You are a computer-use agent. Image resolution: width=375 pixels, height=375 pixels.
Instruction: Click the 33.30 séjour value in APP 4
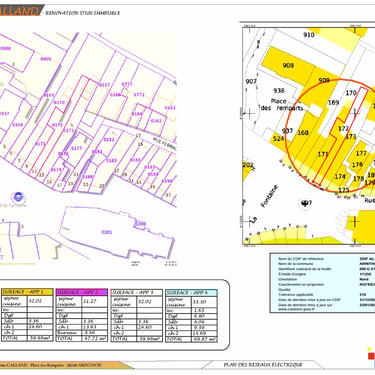tap(204, 302)
